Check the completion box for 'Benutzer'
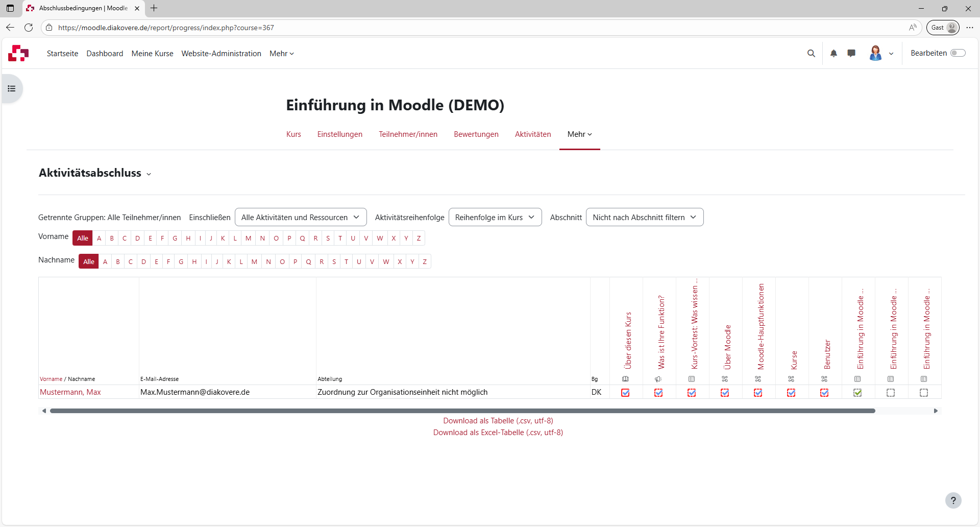 825,393
